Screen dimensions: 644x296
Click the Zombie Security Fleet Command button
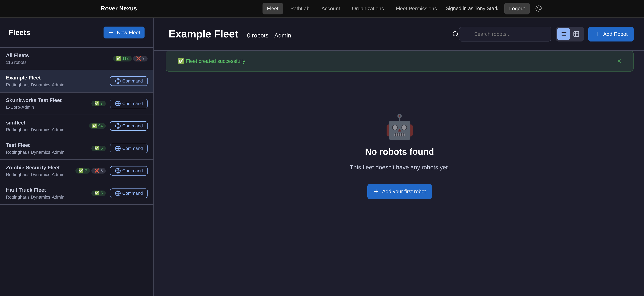click(129, 171)
